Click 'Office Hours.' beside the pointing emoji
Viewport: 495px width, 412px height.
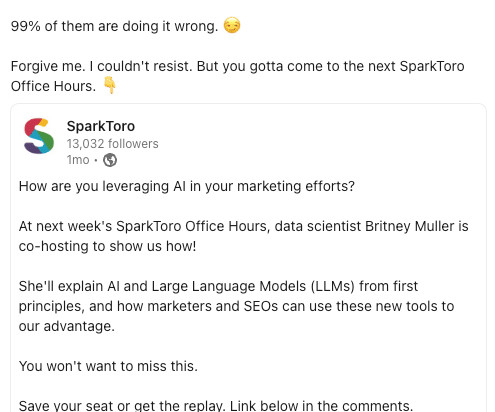pos(53,86)
